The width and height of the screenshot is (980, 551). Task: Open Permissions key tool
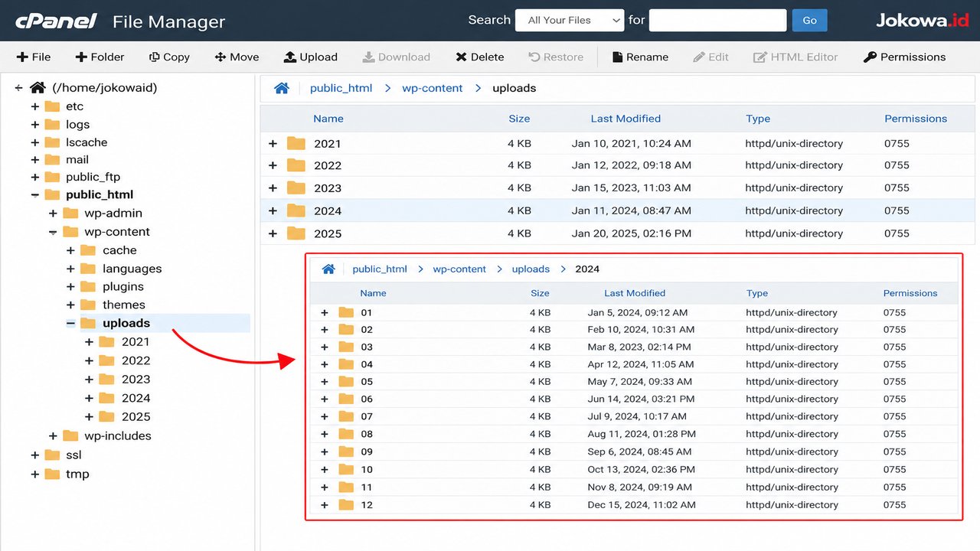click(904, 57)
